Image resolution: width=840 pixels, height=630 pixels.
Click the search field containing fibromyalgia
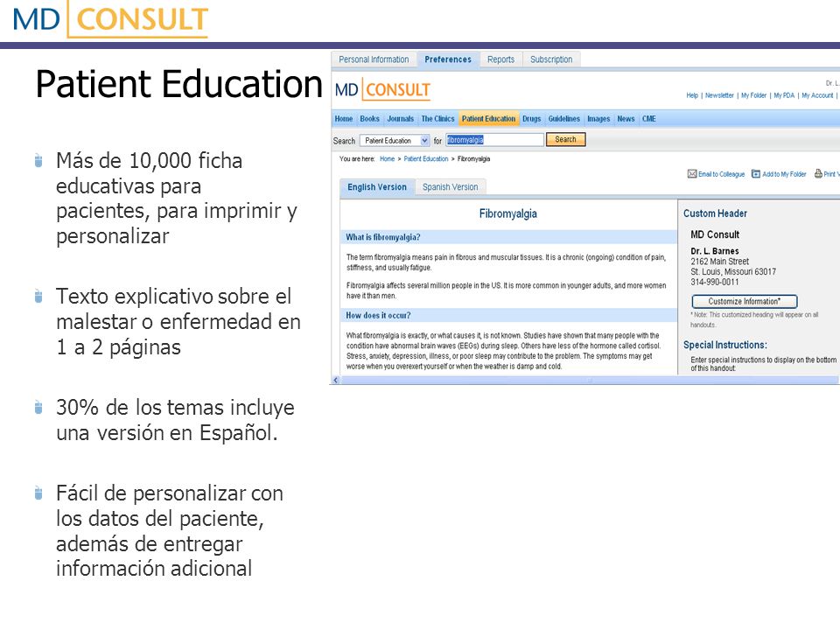click(x=494, y=140)
